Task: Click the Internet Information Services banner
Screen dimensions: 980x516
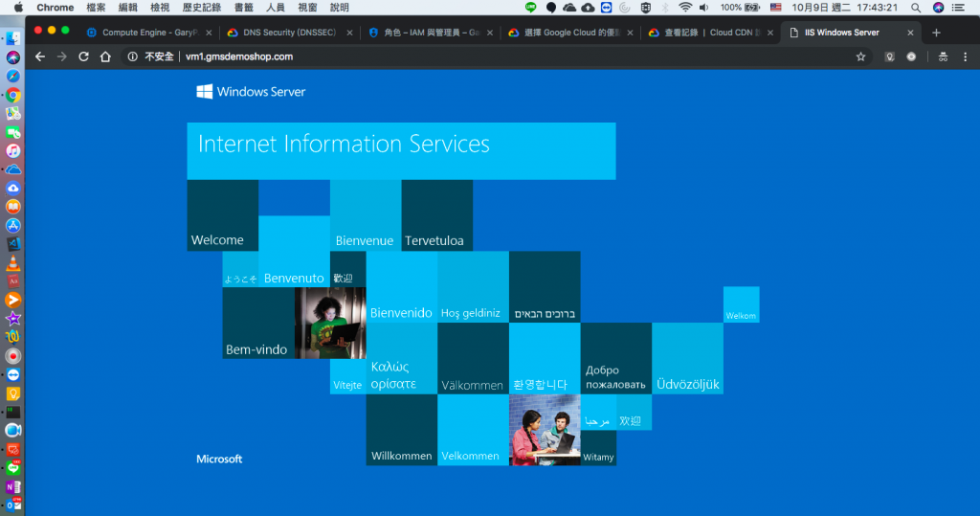Action: [401, 150]
